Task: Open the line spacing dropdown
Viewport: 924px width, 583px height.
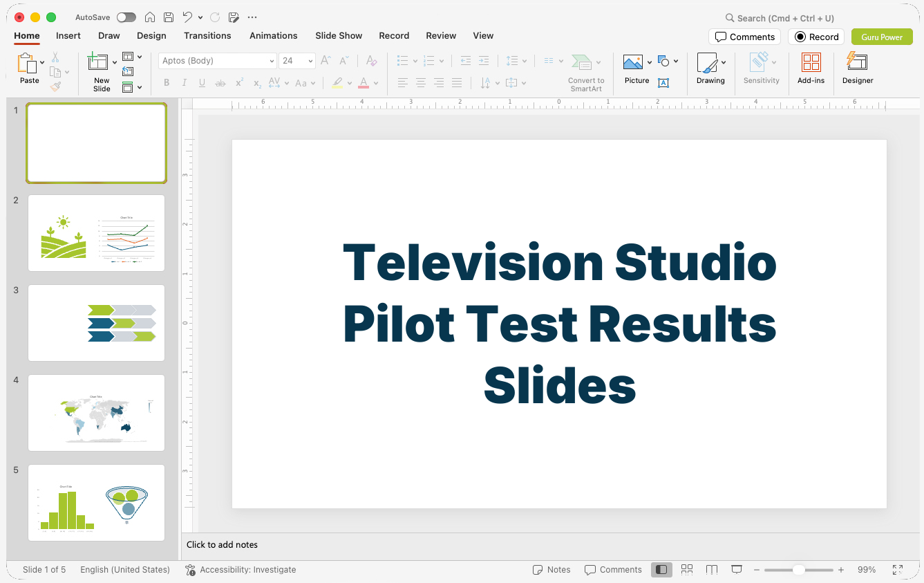Action: point(516,61)
